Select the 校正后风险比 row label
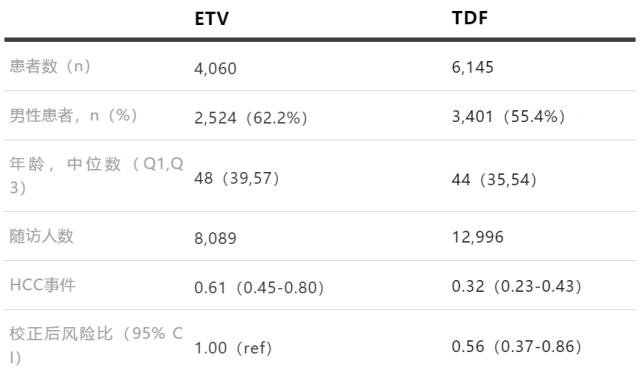This screenshot has height=380, width=640. point(96,345)
